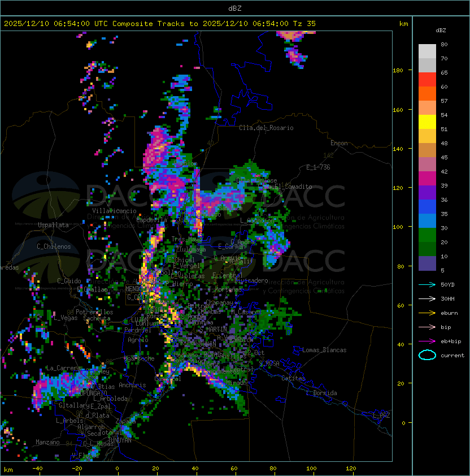
Task: Click the TUNUYAN map label
Action: (120, 440)
